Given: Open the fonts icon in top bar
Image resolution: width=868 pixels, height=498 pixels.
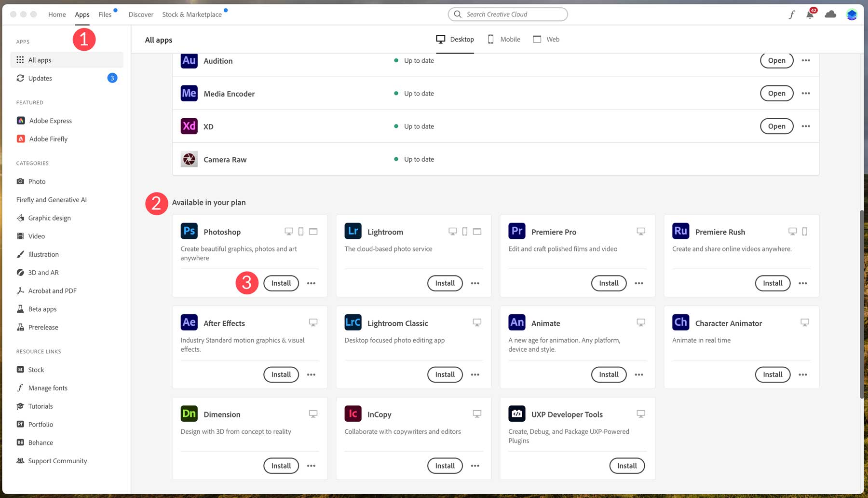Looking at the screenshot, I should tap(791, 14).
